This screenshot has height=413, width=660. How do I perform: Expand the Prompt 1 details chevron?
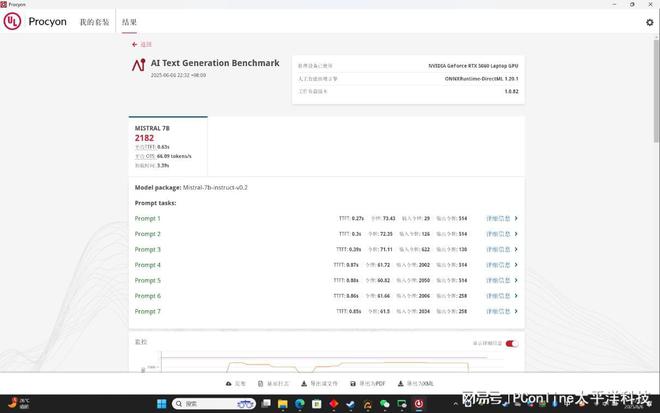point(516,218)
